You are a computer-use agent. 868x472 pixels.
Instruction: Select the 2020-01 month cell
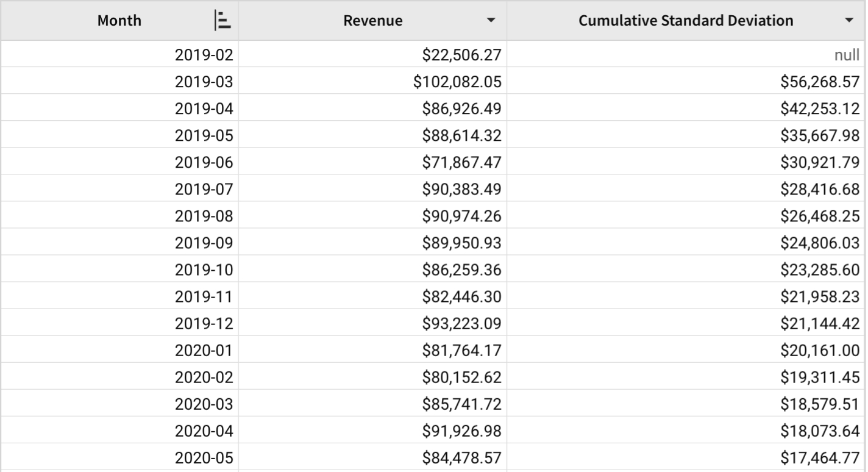204,350
